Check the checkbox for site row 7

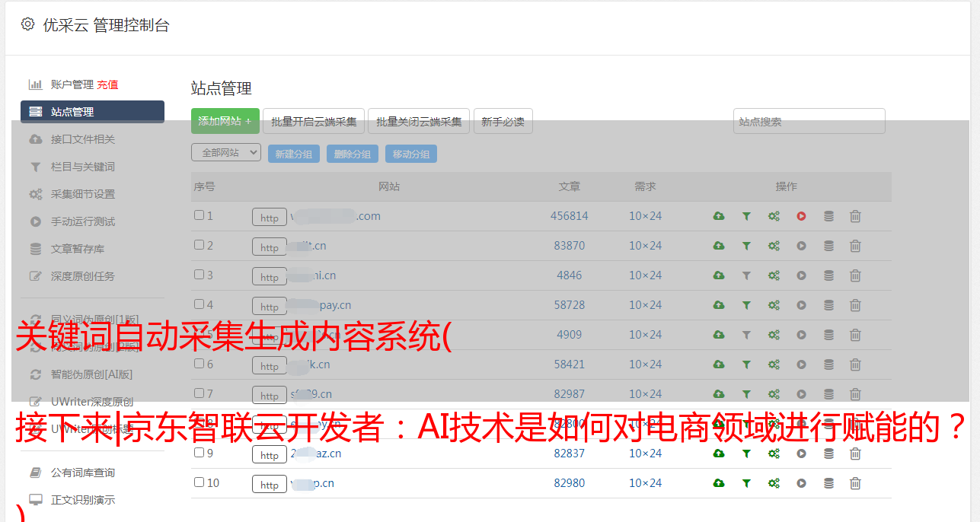199,393
